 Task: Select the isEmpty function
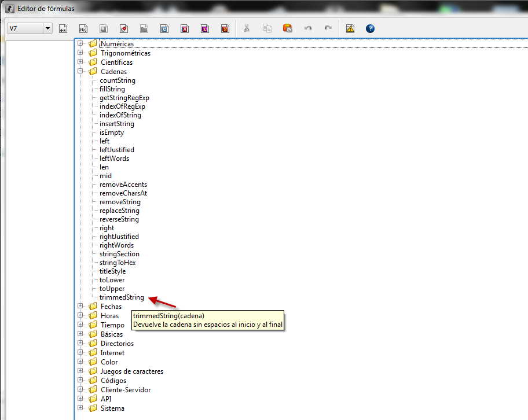112,132
